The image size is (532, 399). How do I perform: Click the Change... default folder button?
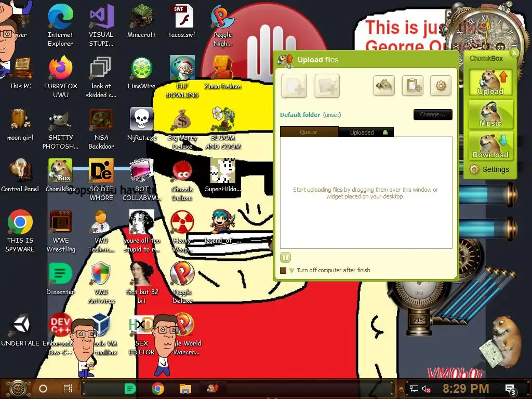pos(433,115)
